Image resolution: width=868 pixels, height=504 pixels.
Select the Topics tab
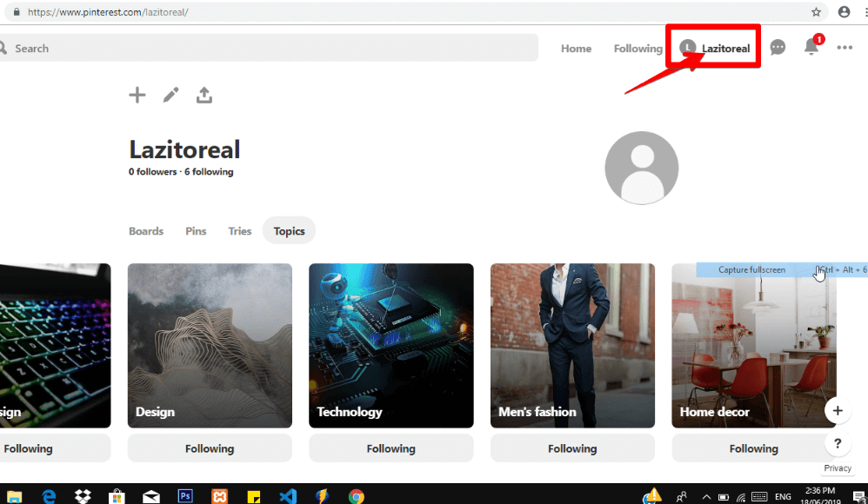(289, 231)
